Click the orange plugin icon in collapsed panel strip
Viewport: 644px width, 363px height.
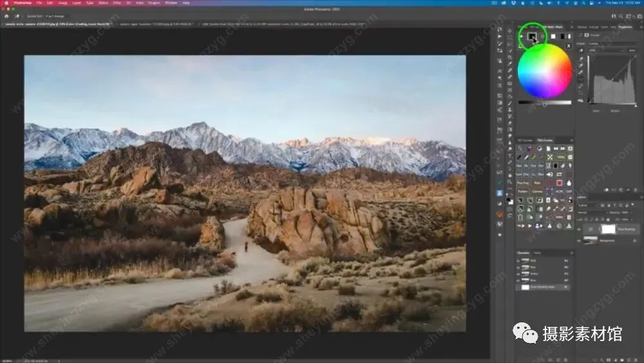pyautogui.click(x=500, y=215)
